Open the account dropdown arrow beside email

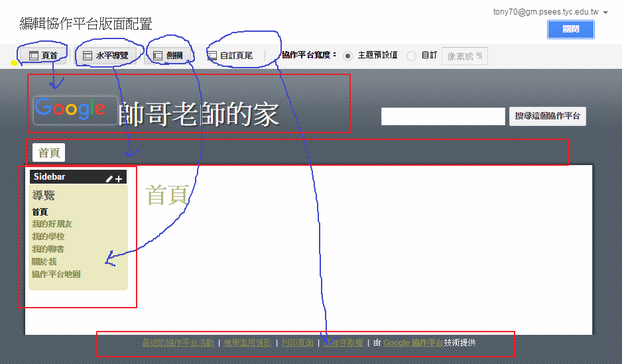point(605,13)
